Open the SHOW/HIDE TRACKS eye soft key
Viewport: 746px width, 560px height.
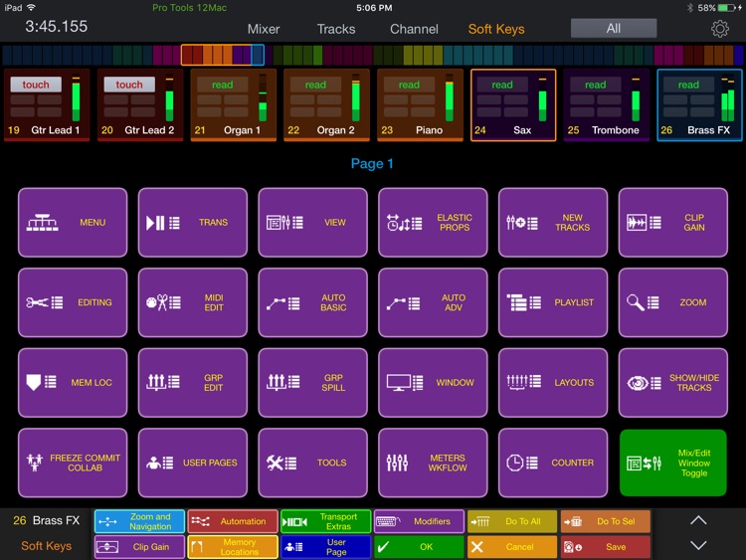[673, 383]
